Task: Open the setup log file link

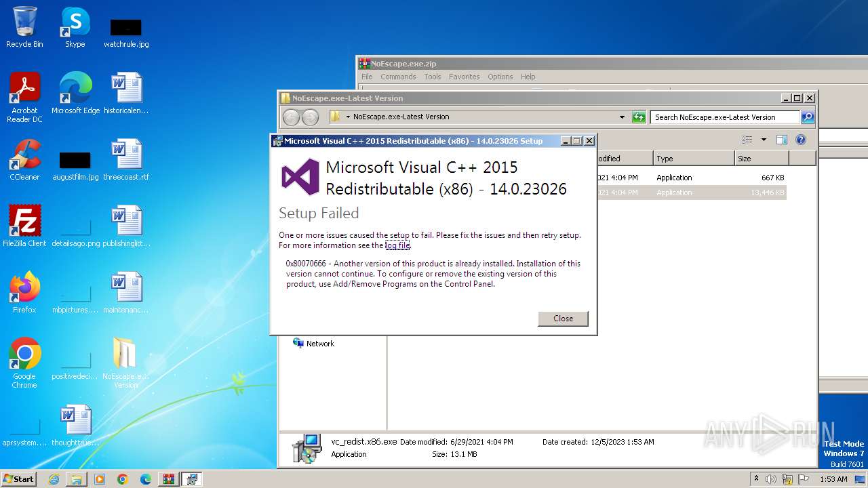Action: coord(397,245)
